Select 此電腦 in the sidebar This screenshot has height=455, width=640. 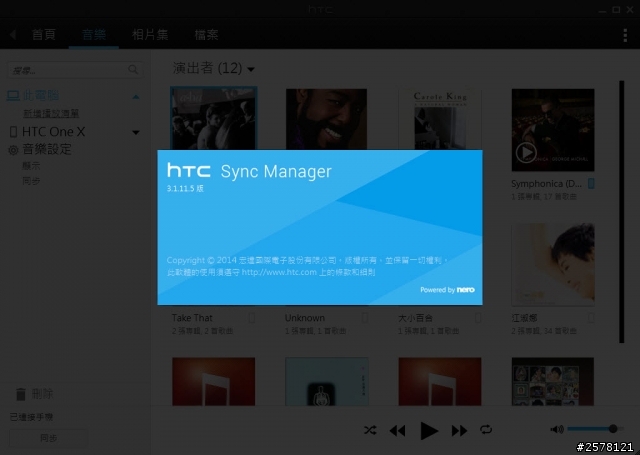40,95
